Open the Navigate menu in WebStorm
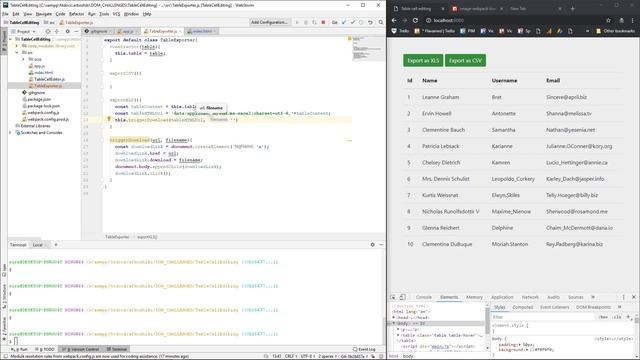The width and height of the screenshot is (640, 360). point(44,14)
